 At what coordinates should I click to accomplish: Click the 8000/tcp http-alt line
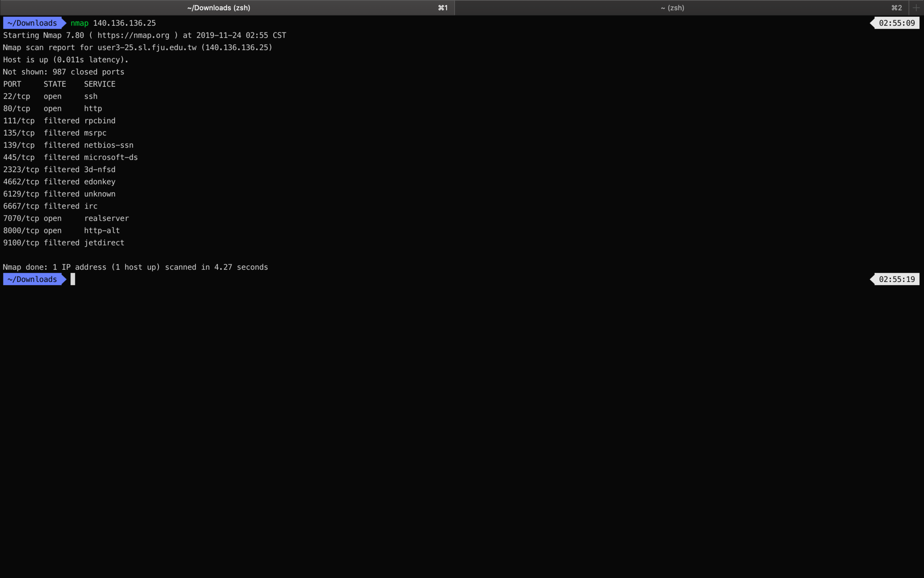[x=61, y=230]
